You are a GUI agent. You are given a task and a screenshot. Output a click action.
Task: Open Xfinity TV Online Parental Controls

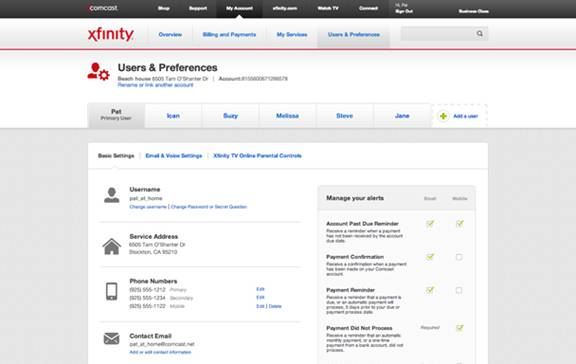tap(258, 156)
